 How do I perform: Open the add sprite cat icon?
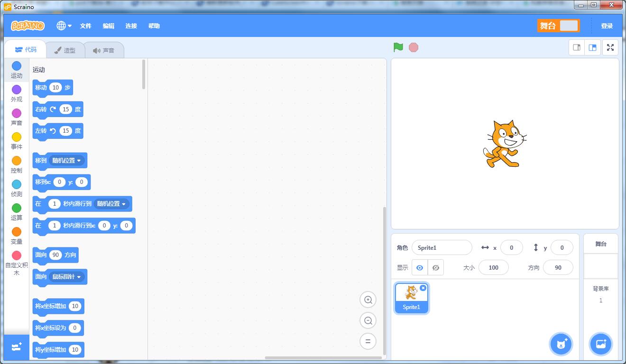coord(561,344)
